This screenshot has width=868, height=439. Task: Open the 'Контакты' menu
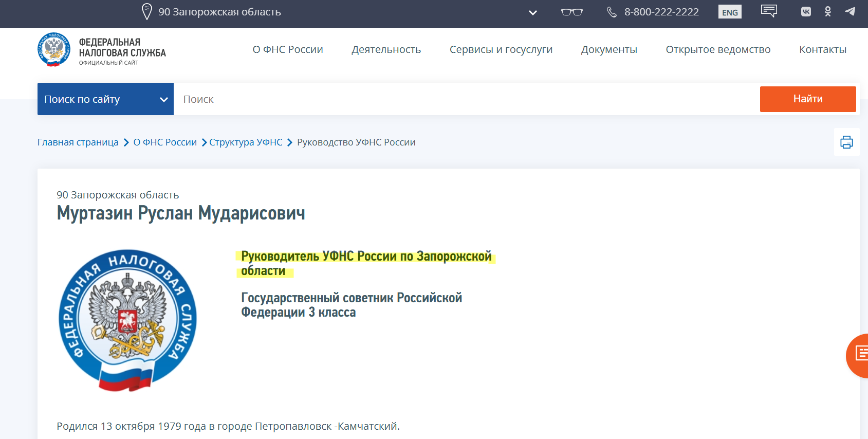click(x=823, y=49)
